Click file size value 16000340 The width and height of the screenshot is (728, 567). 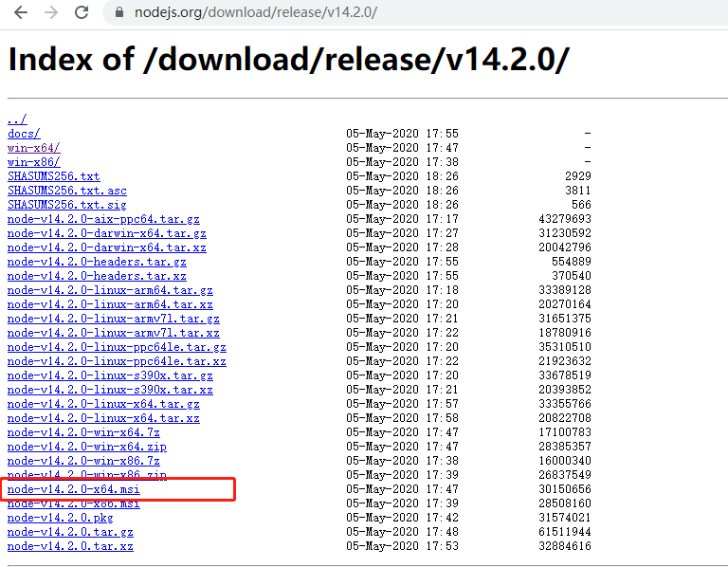(565, 461)
